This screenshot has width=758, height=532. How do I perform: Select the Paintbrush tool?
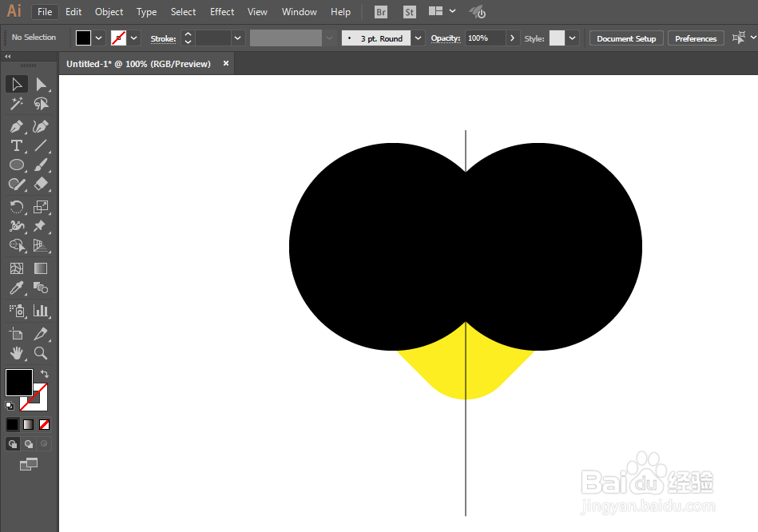[41, 165]
